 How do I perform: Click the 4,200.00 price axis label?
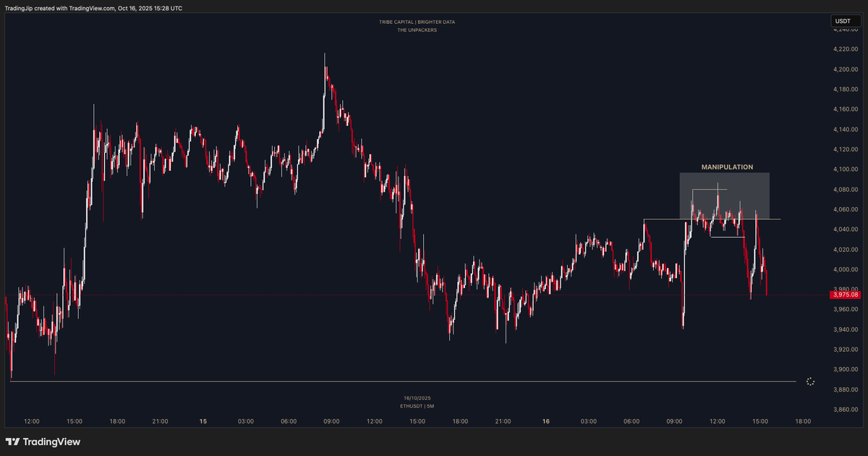click(x=845, y=69)
